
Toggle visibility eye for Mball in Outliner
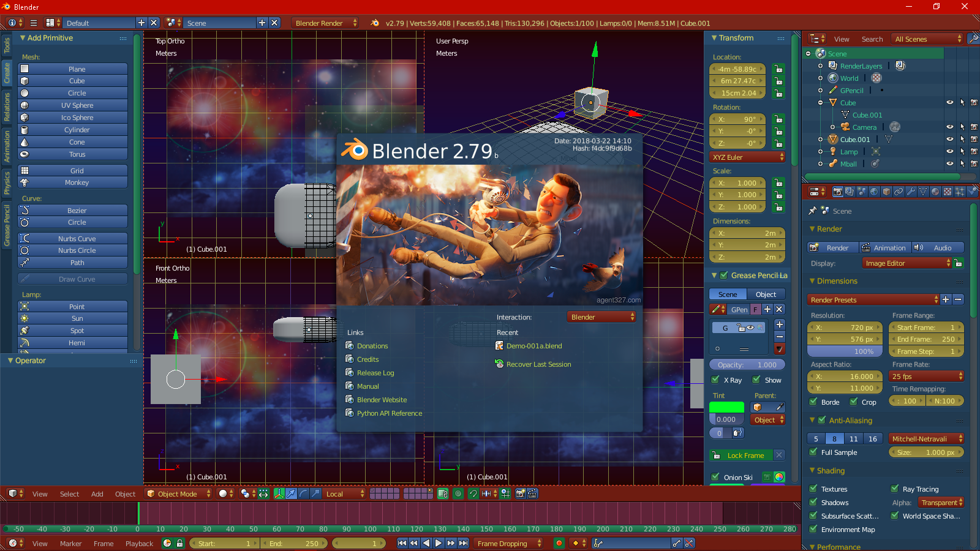[950, 163]
